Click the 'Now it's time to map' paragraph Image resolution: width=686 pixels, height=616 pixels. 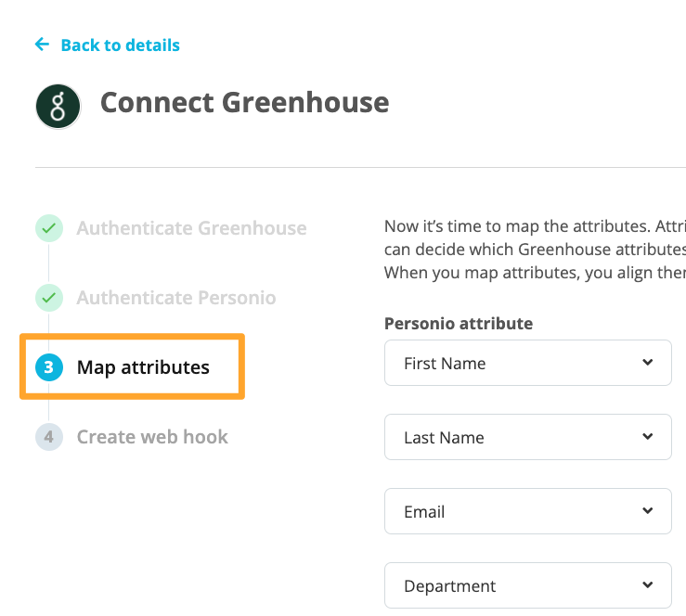535,250
